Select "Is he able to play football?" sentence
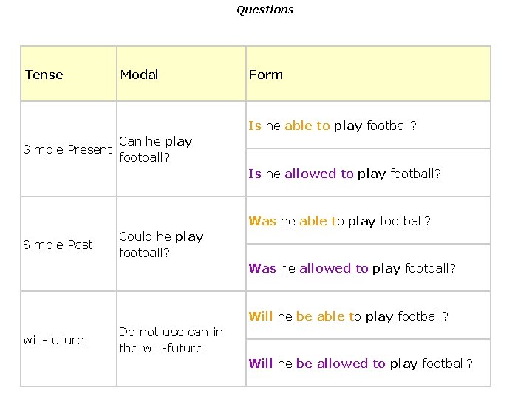The height and width of the screenshot is (399, 532). pyautogui.click(x=332, y=126)
